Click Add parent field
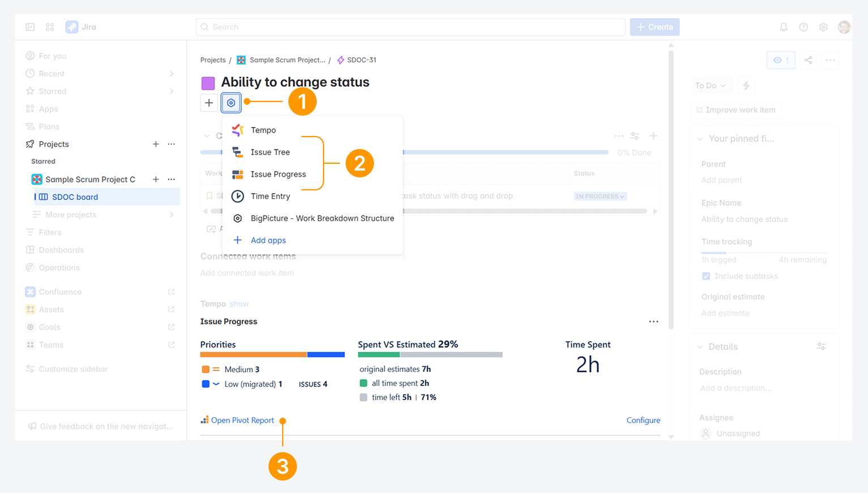 tap(721, 180)
